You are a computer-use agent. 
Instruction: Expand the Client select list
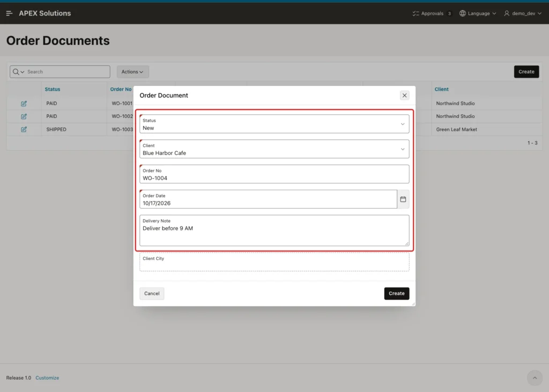274,149
